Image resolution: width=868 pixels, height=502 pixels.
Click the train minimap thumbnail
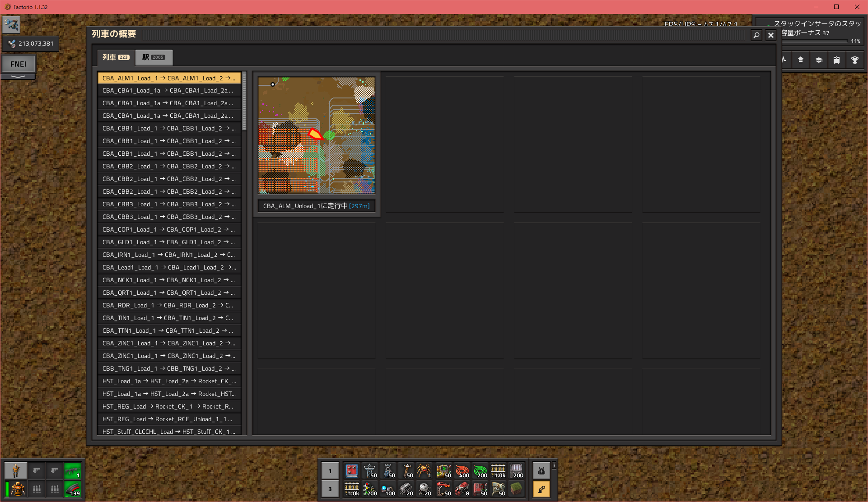coord(317,135)
